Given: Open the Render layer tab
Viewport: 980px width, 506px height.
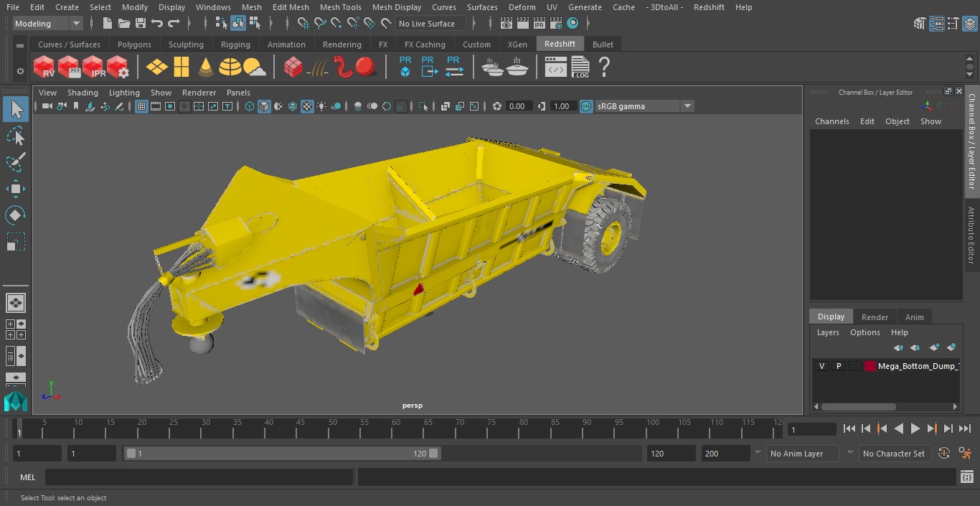Looking at the screenshot, I should coord(875,317).
